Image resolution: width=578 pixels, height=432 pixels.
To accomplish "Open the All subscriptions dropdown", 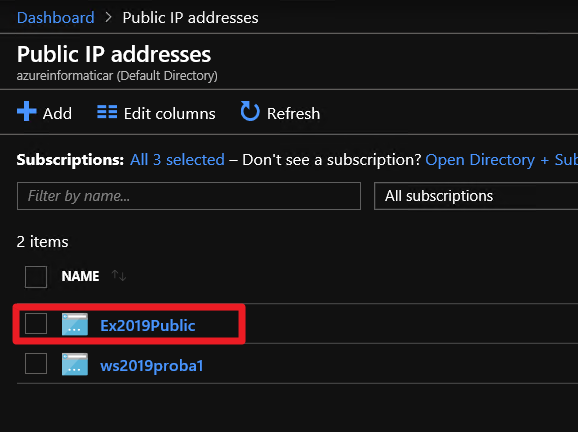I will pos(476,196).
